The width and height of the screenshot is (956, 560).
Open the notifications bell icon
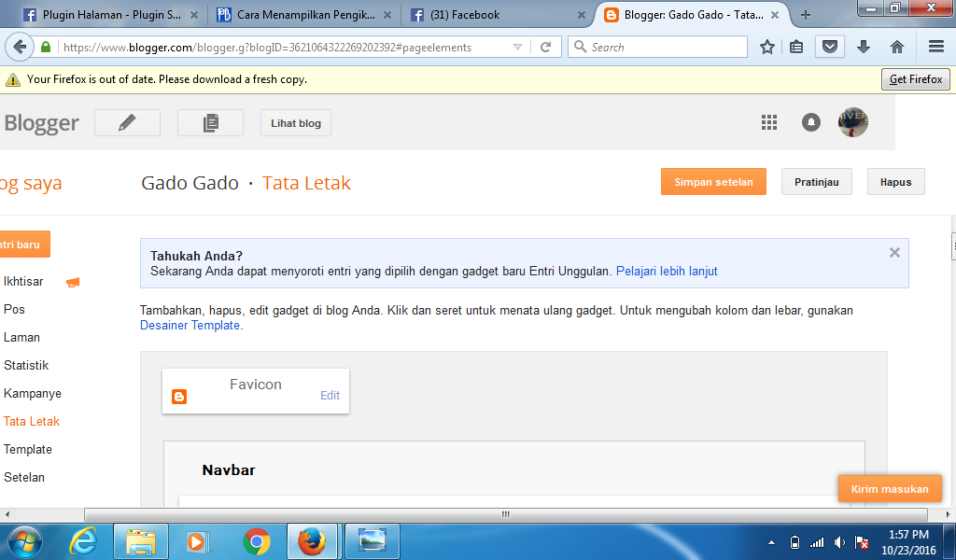pyautogui.click(x=810, y=122)
